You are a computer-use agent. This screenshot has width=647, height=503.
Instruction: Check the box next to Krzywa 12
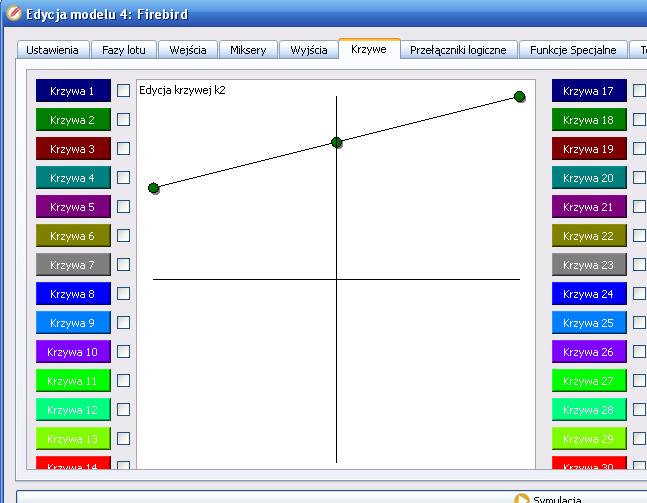(123, 410)
